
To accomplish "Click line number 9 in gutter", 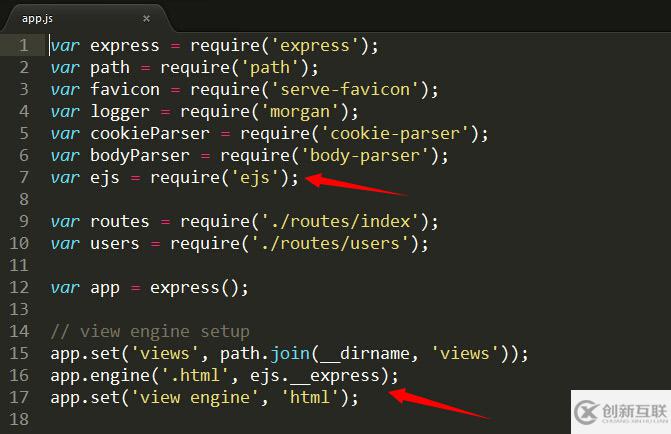I will click(24, 221).
